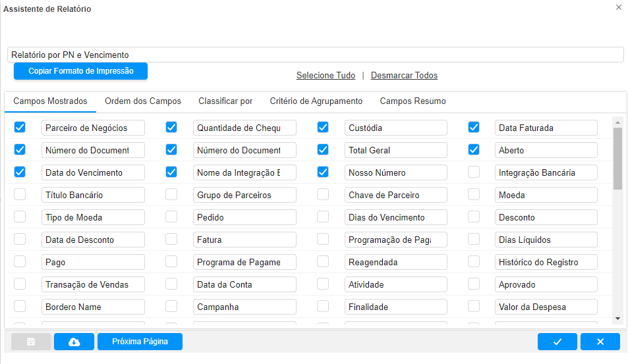Confirm with the blue checkmark button

pos(557,342)
